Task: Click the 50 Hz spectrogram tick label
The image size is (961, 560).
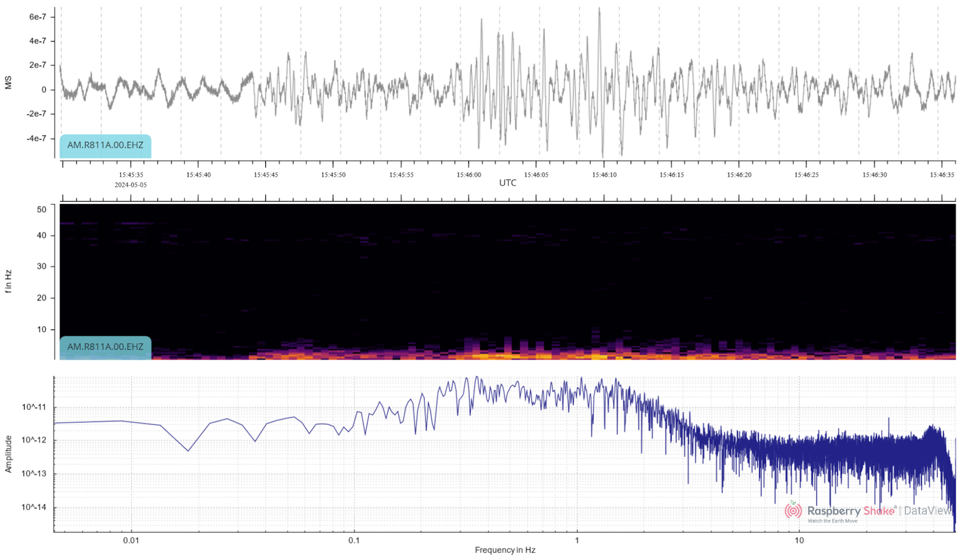Action: (x=41, y=209)
